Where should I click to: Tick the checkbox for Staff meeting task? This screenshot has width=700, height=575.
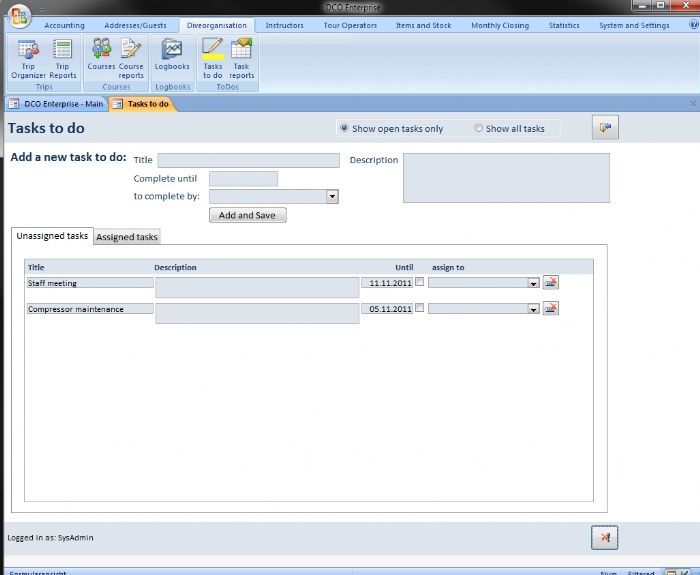point(419,282)
